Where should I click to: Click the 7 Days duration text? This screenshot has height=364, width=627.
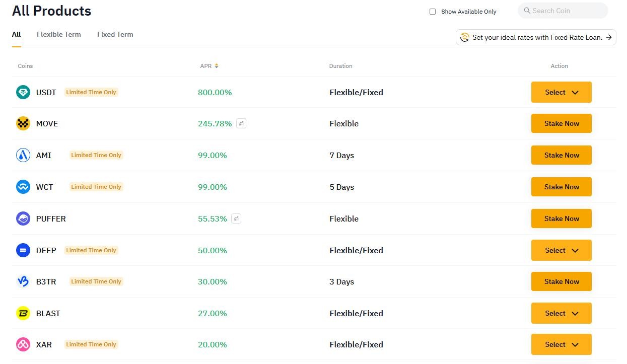coord(342,155)
